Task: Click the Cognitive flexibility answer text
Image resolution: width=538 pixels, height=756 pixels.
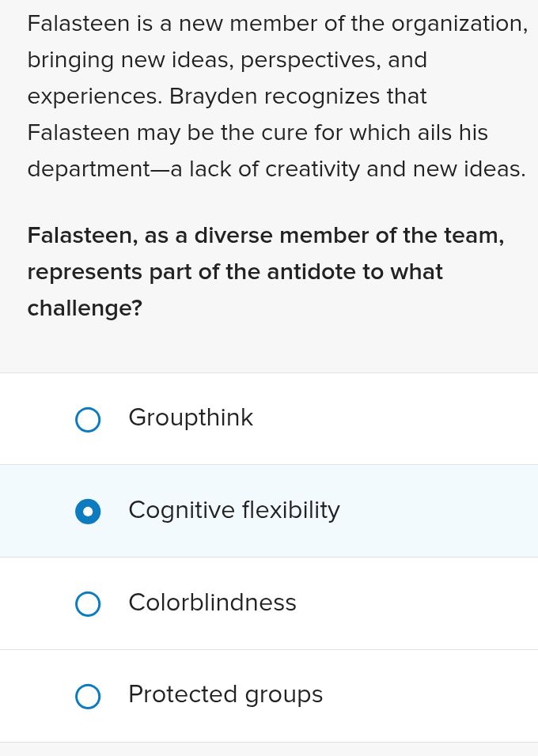Action: (x=233, y=511)
